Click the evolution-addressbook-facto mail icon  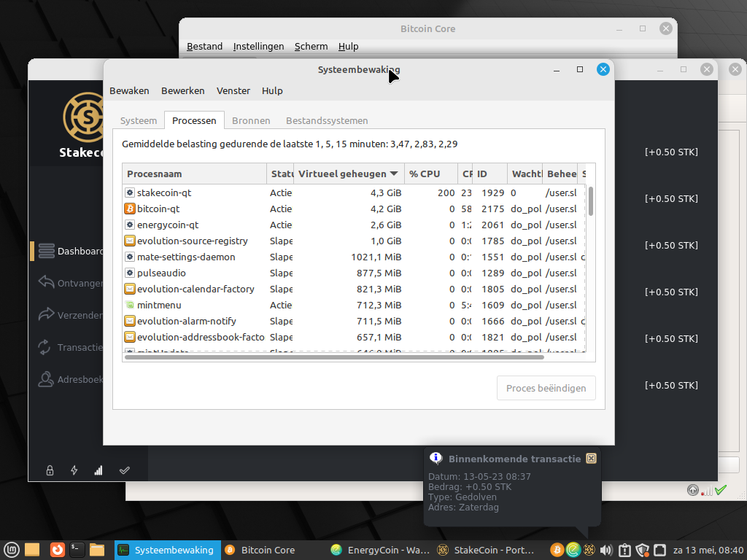[130, 337]
